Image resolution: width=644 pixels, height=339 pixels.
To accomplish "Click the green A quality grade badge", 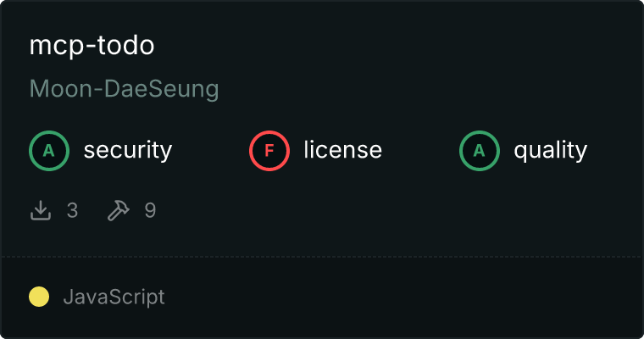I will [480, 151].
